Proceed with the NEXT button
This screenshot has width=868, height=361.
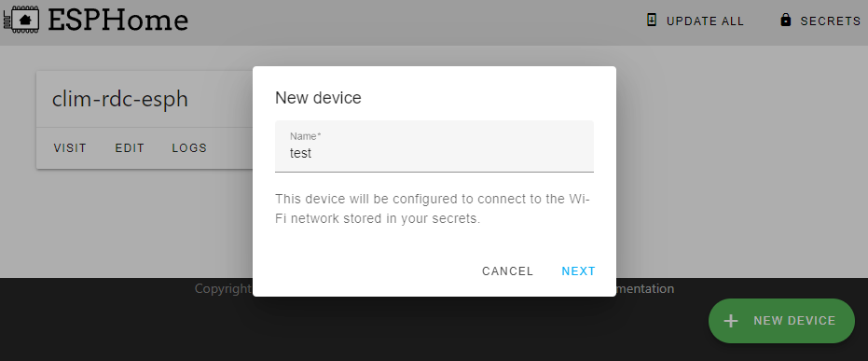click(x=578, y=271)
